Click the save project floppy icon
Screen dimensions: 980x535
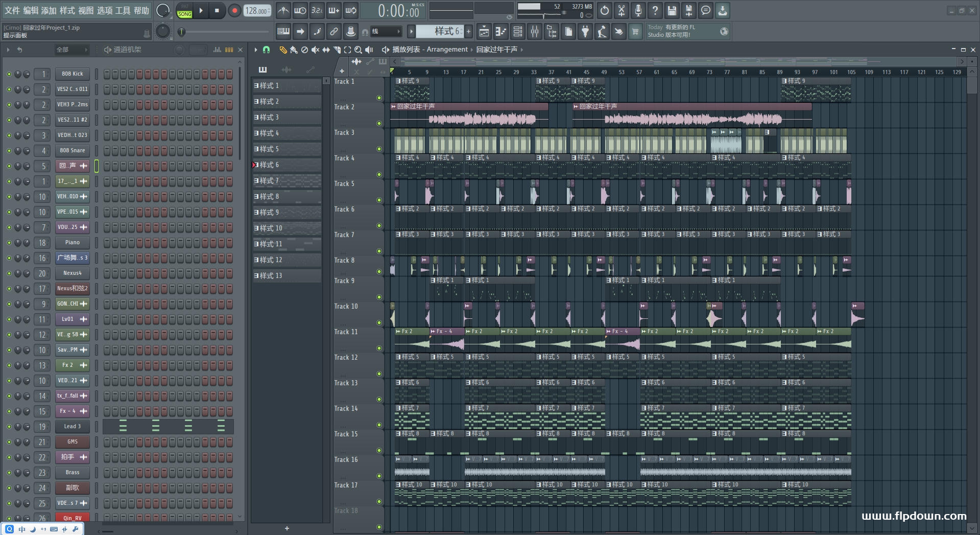point(672,10)
